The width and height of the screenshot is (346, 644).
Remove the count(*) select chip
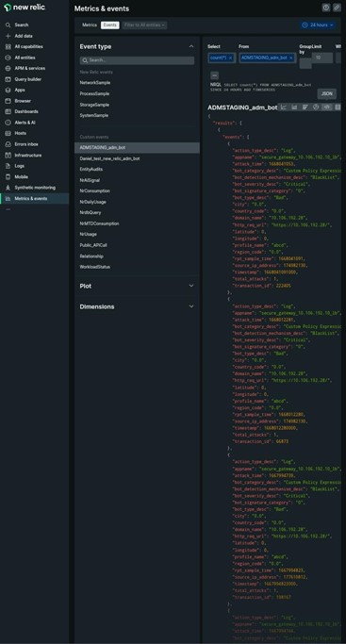pyautogui.click(x=230, y=58)
